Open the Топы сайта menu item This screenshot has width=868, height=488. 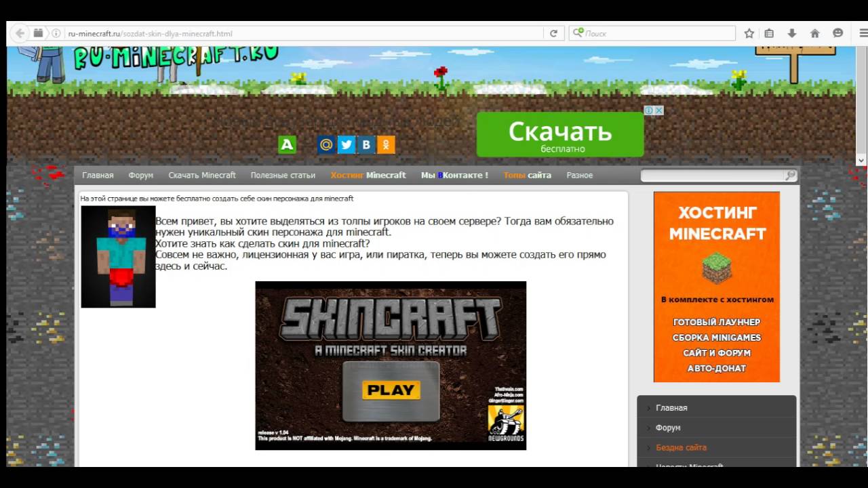pyautogui.click(x=527, y=176)
